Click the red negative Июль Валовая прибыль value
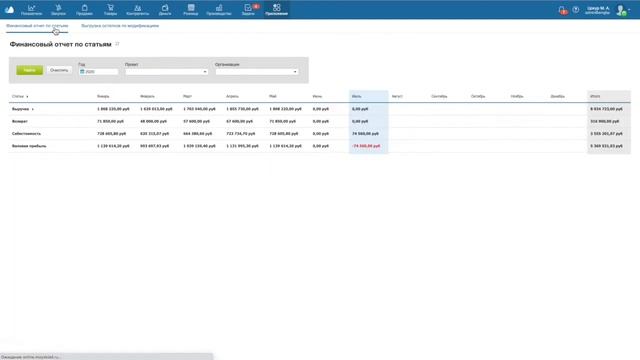640x360 pixels. (366, 146)
